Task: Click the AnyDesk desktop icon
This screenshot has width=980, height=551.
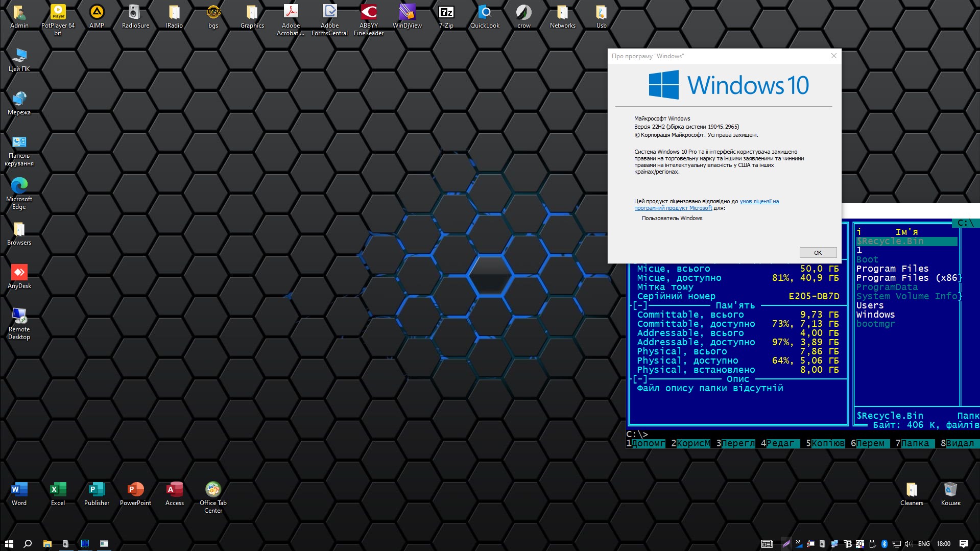Action: pos(19,273)
